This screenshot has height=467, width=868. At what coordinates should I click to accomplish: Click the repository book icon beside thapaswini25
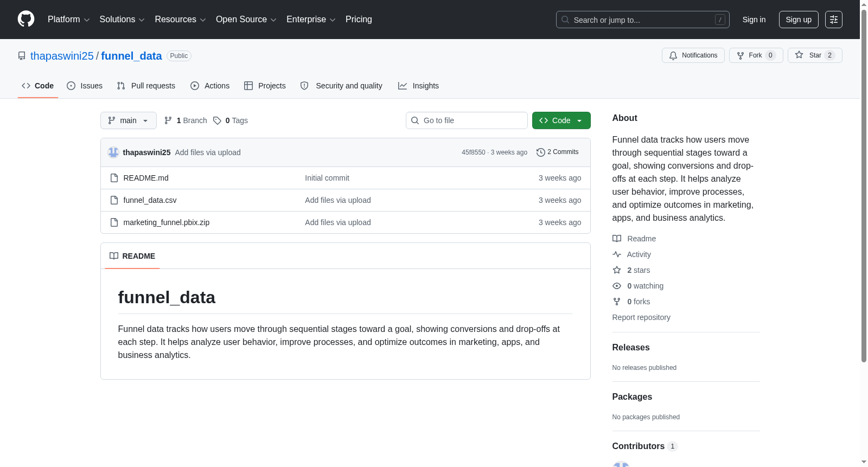pyautogui.click(x=22, y=56)
